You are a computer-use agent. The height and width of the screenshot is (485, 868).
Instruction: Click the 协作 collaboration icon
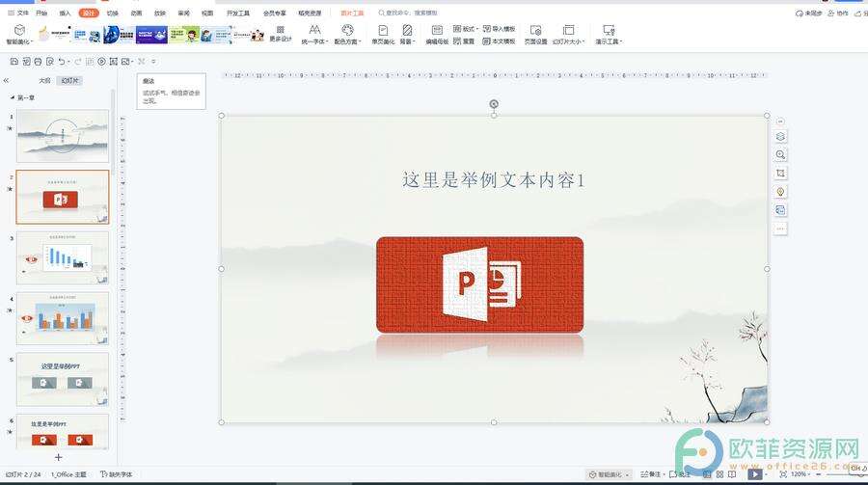click(831, 13)
